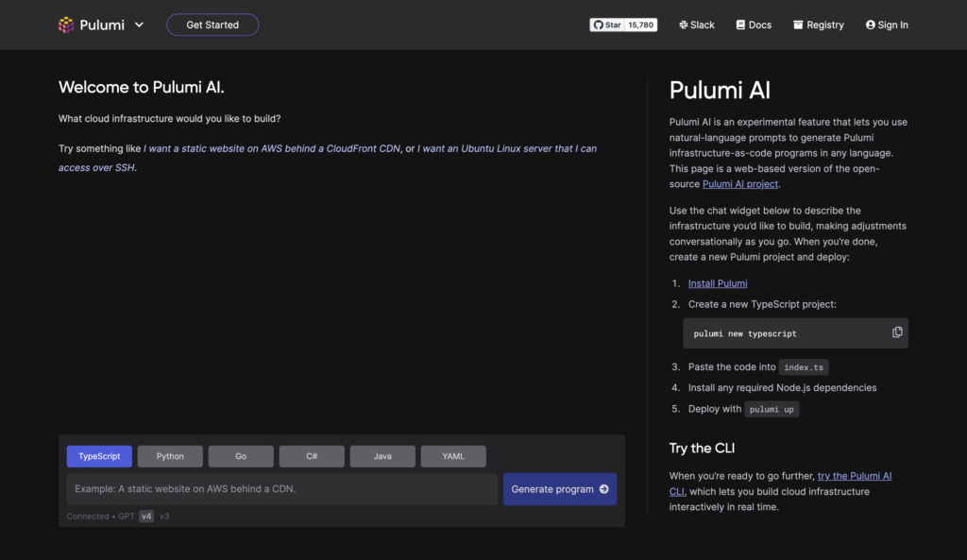The height and width of the screenshot is (560, 967).
Task: Switch language to Go
Action: [241, 456]
